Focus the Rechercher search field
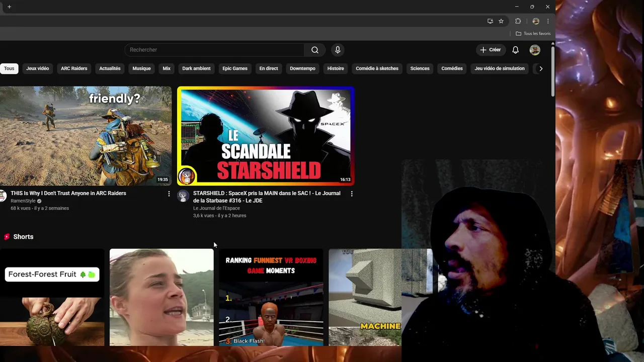This screenshot has width=644, height=362. coord(214,50)
